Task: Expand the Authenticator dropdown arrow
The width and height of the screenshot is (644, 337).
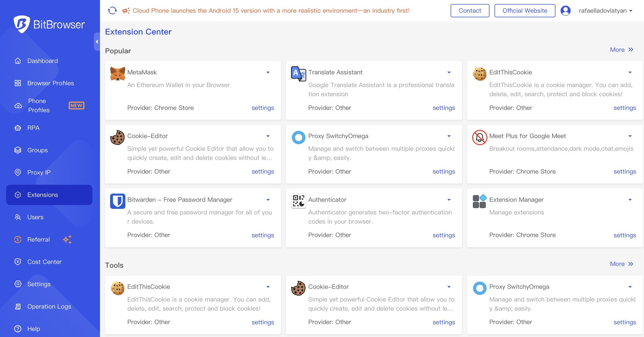Action: pos(449,200)
